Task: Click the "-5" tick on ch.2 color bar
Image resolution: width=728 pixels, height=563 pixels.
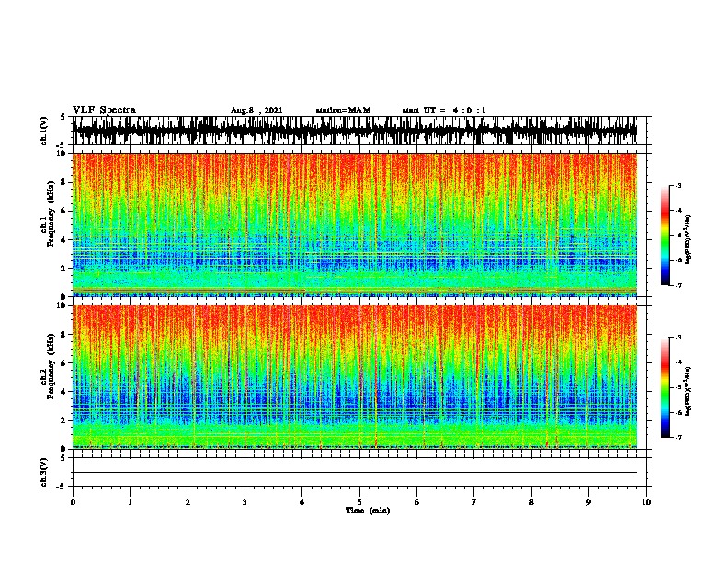Action: pos(677,387)
